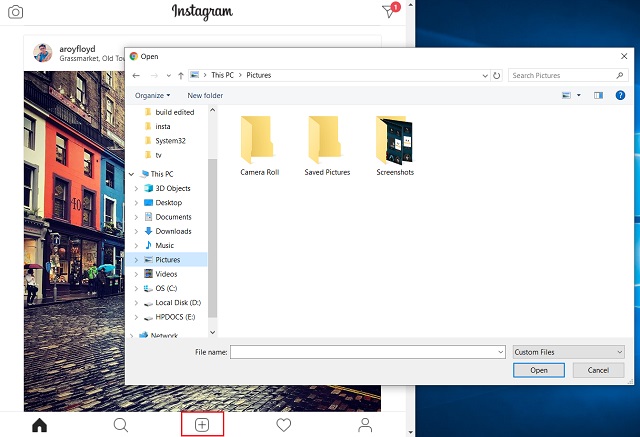The image size is (640, 437).
Task: Open Instagram direct messages icon
Action: [x=391, y=10]
